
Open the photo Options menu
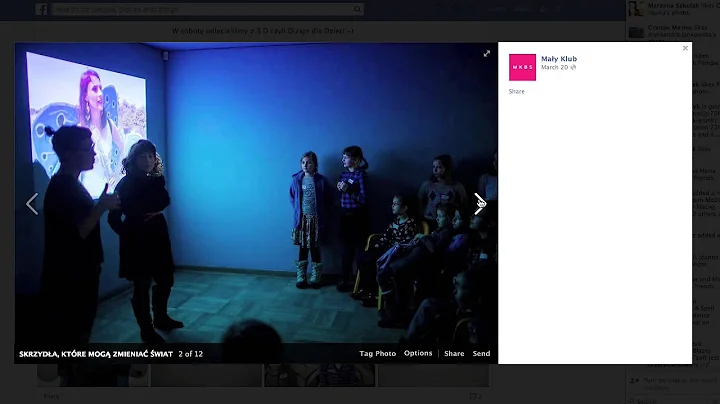pos(418,353)
